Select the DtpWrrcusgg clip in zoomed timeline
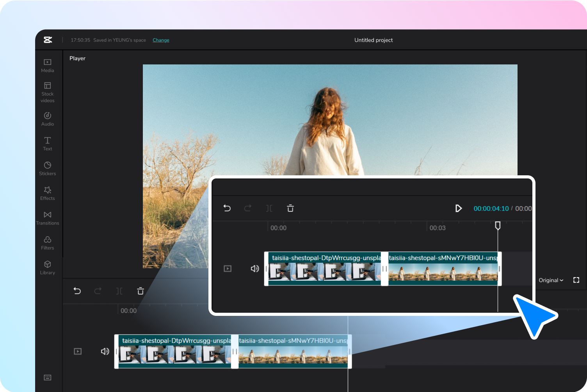 click(x=325, y=269)
